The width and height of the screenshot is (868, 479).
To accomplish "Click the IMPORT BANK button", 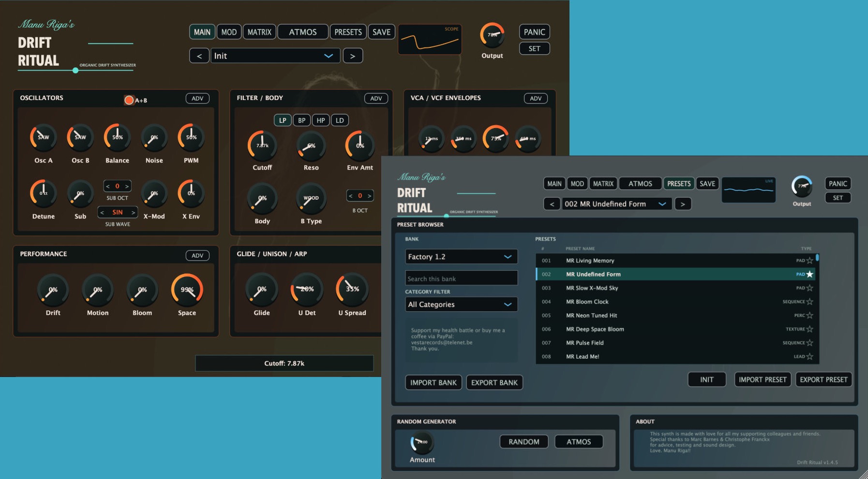I will [x=434, y=382].
